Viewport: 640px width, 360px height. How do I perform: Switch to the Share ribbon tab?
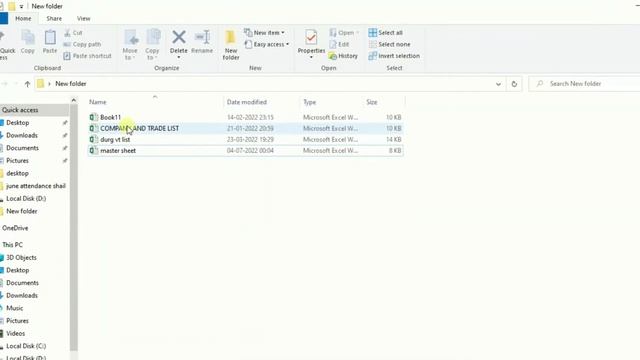click(x=54, y=18)
